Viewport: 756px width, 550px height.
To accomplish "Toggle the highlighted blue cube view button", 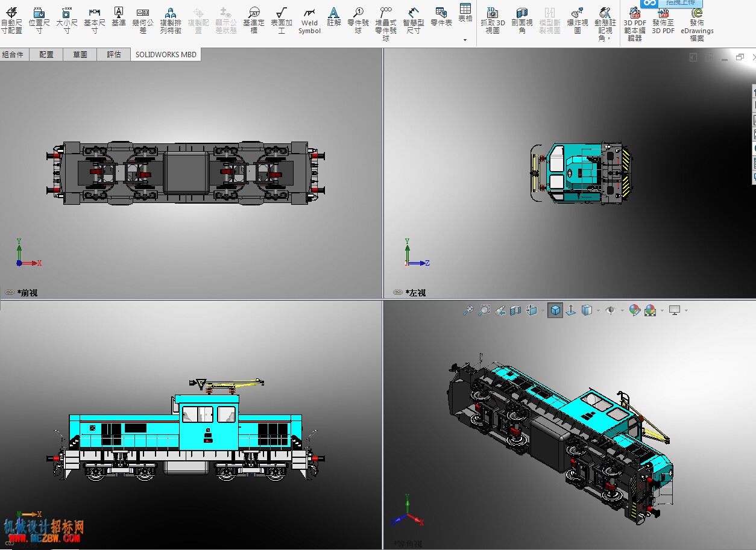I will (555, 310).
